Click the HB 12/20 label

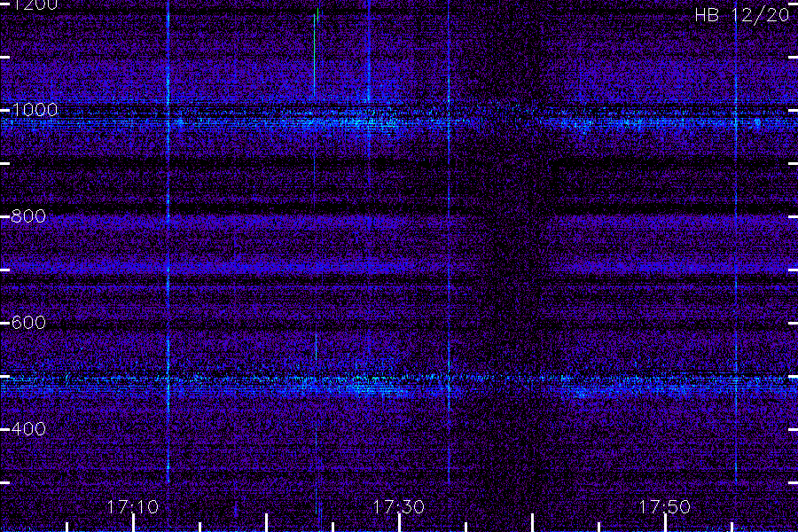[742, 15]
